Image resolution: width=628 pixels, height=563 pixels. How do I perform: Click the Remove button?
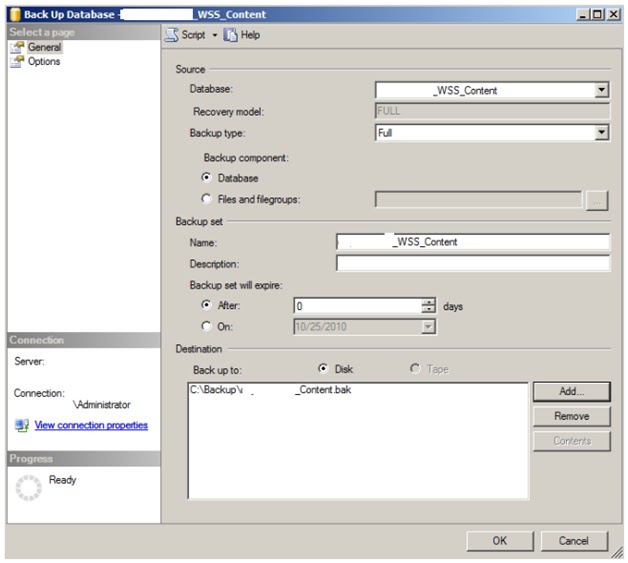[572, 416]
